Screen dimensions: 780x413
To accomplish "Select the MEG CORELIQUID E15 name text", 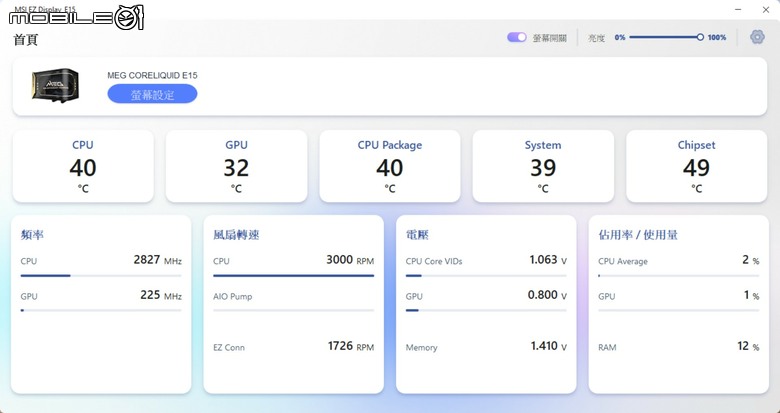I will [152, 76].
